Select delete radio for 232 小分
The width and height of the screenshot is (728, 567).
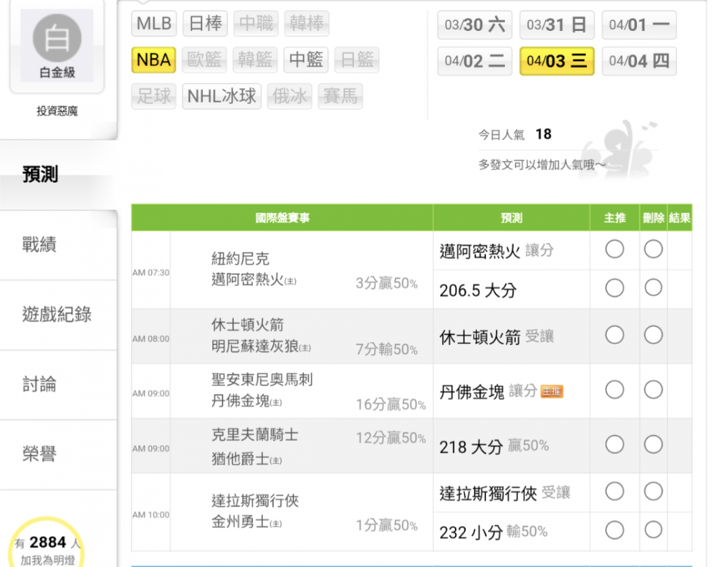coord(653,531)
